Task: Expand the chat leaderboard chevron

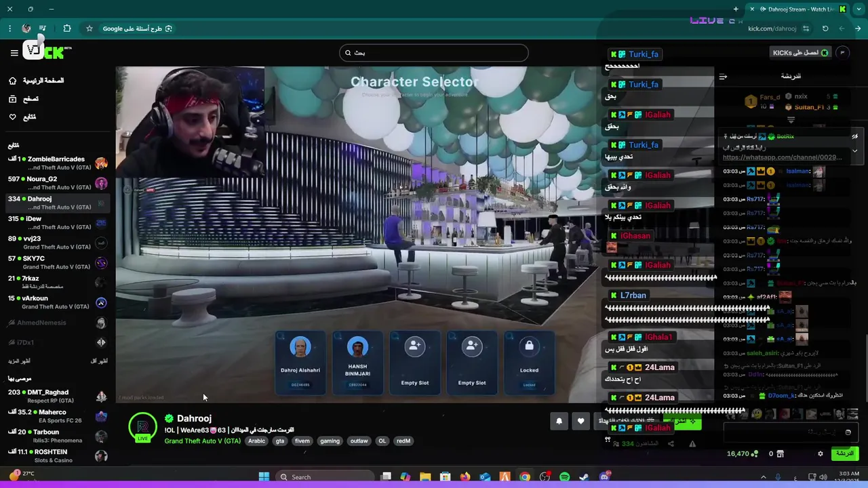Action: 791,120
